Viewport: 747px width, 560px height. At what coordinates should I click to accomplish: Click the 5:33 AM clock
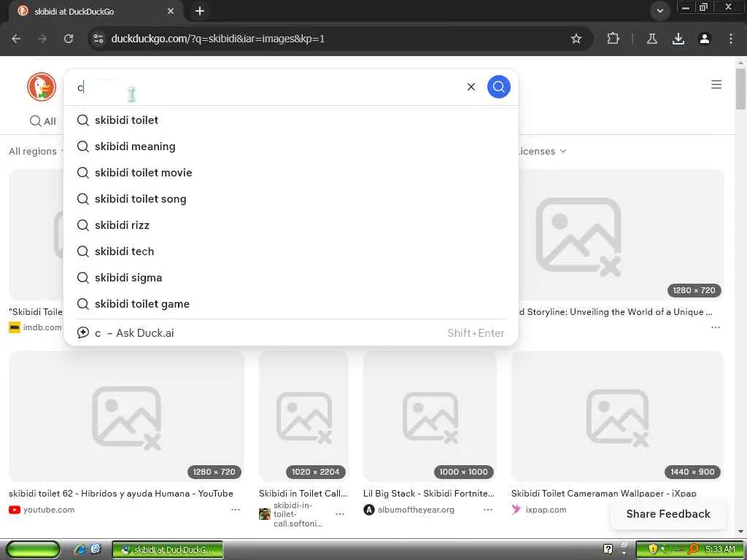pos(720,549)
